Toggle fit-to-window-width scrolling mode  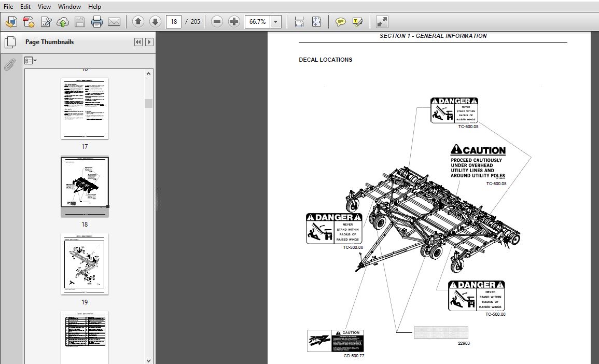pos(299,22)
